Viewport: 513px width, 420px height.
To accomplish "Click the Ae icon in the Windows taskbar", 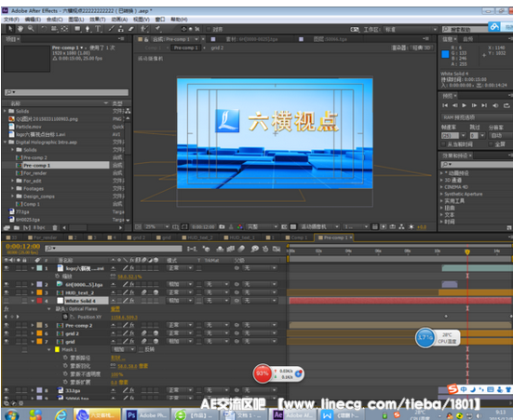I will pyautogui.click(x=277, y=414).
